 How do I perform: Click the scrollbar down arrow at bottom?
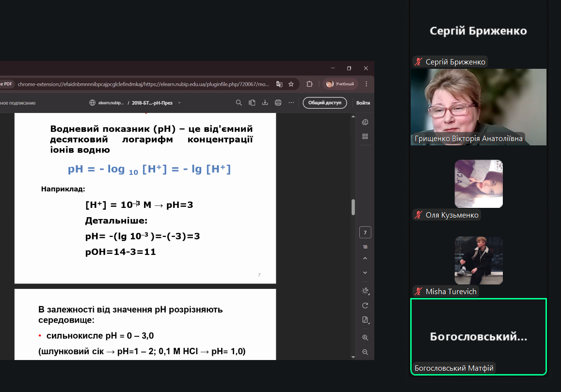[x=353, y=357]
